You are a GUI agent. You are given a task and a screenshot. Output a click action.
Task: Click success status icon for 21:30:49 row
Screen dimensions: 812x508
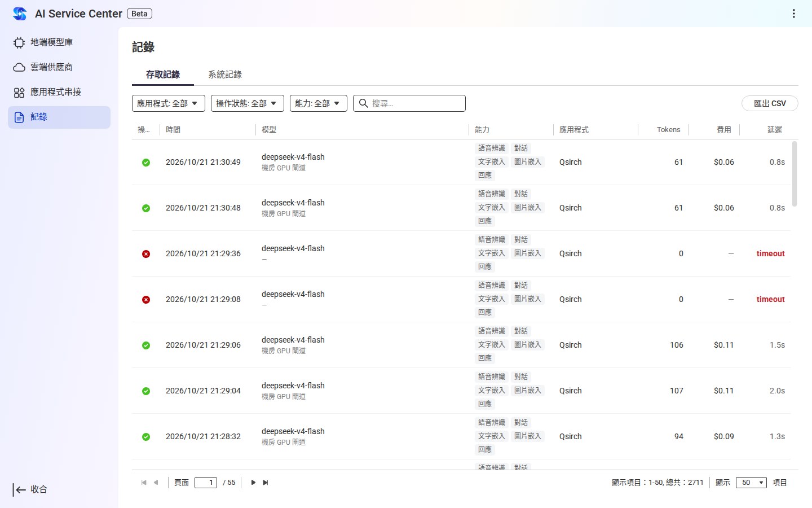(x=146, y=163)
